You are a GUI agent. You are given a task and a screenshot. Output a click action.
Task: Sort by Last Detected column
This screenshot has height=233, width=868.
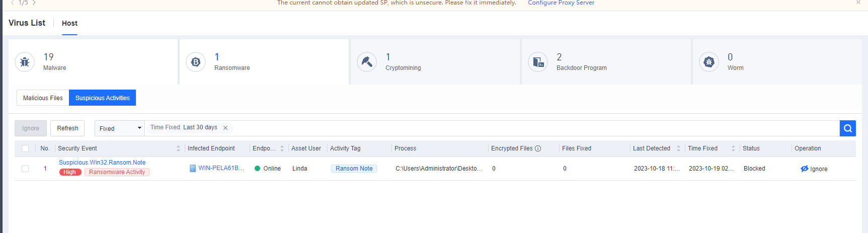coord(678,148)
